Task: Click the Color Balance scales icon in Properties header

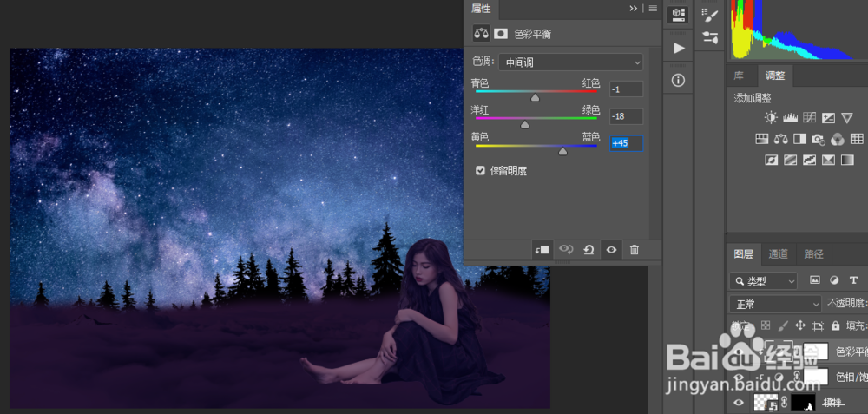Action: pos(481,33)
